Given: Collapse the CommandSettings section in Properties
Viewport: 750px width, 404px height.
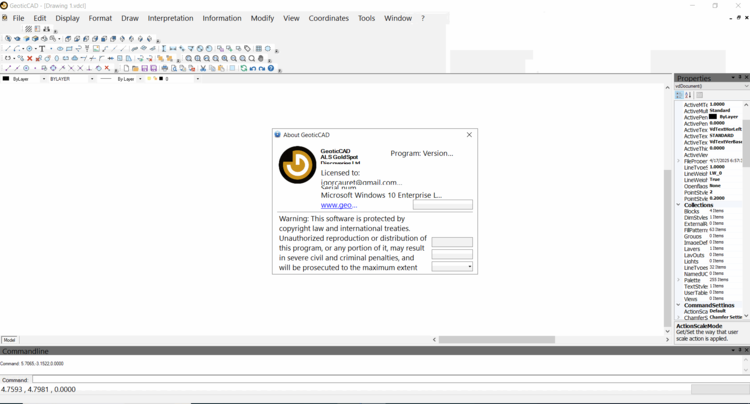Looking at the screenshot, I should 678,305.
